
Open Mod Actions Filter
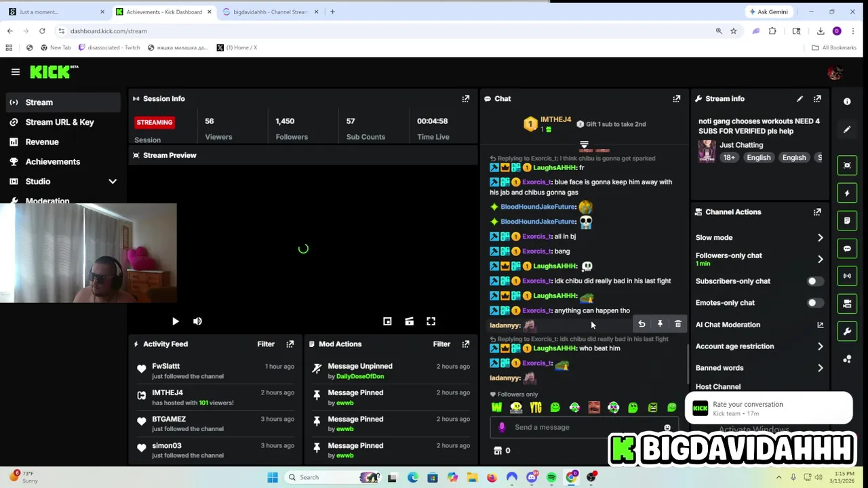(x=441, y=344)
